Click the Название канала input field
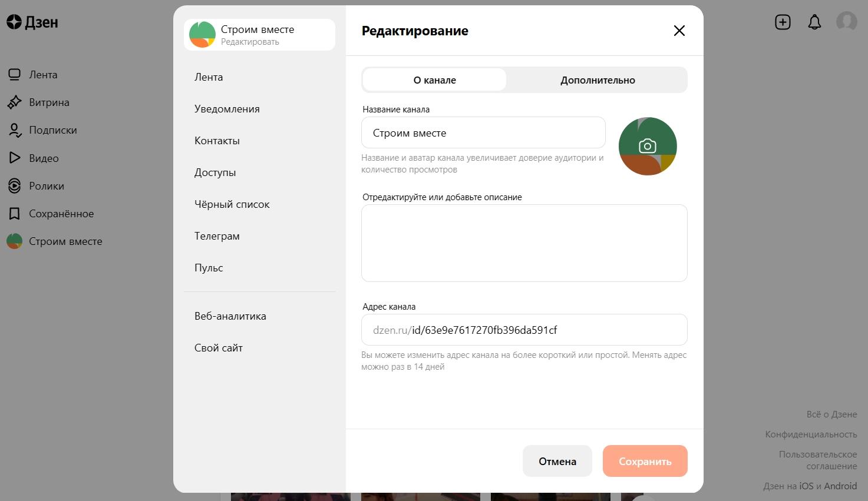 pos(483,132)
